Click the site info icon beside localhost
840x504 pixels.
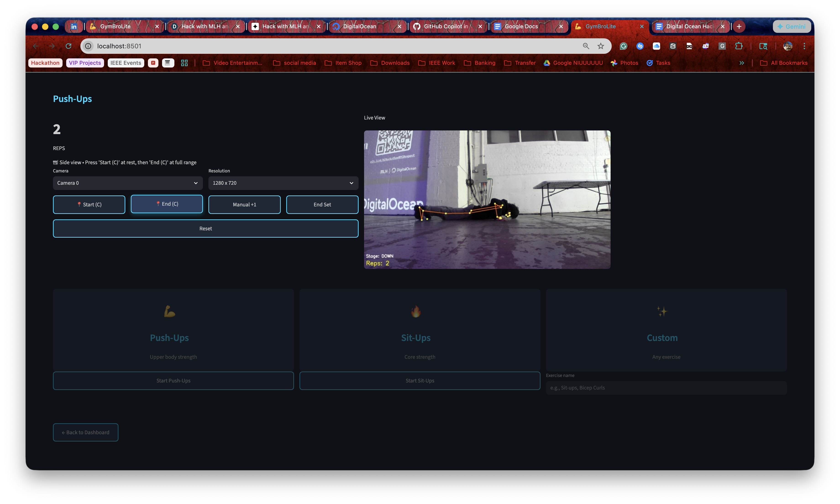88,46
